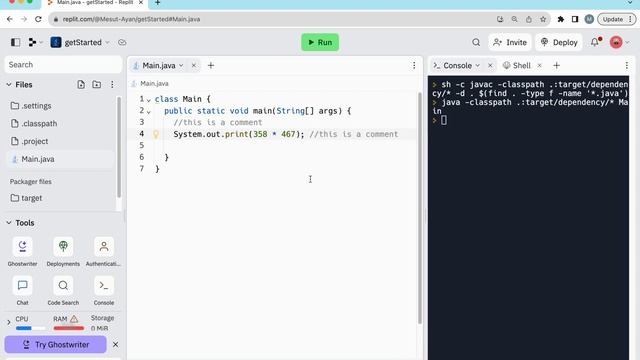Open the Code Search tool
Screen dimensions: 640x360
coord(63,291)
